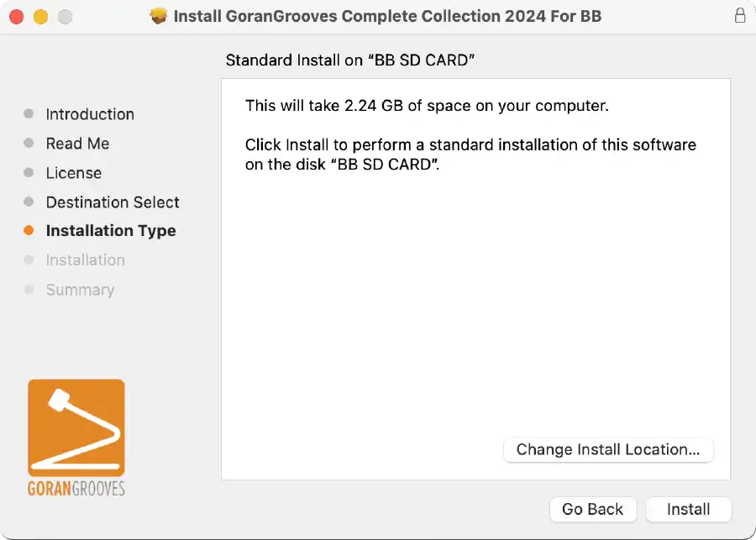The width and height of the screenshot is (756, 540).
Task: Click the Destination Select step bullet
Action: [29, 202]
